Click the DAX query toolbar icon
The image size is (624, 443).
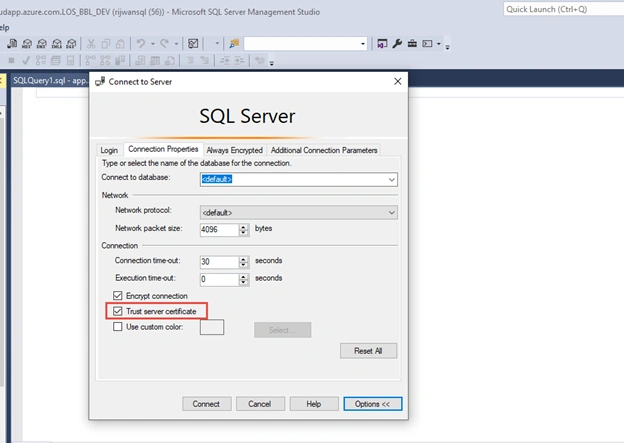[x=71, y=43]
